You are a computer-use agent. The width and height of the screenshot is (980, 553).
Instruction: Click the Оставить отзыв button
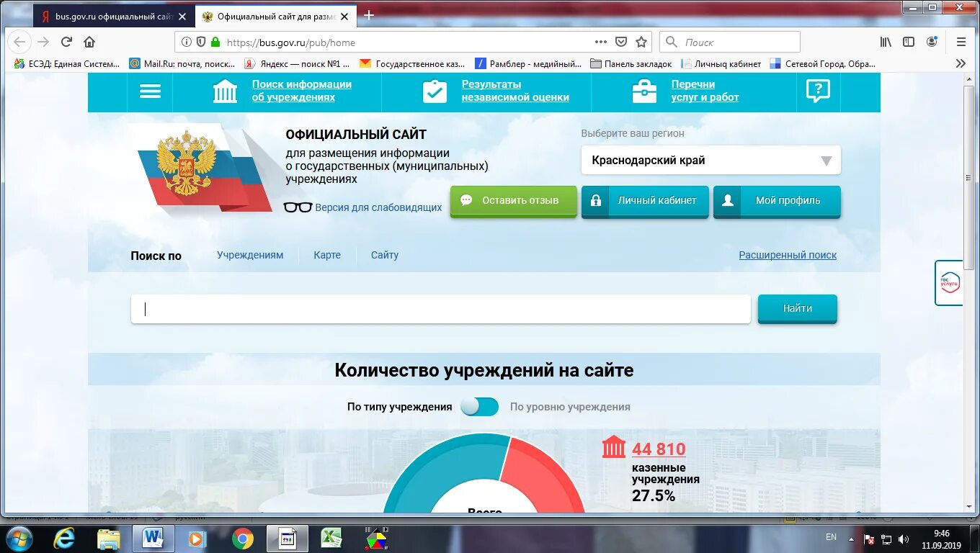coord(514,201)
